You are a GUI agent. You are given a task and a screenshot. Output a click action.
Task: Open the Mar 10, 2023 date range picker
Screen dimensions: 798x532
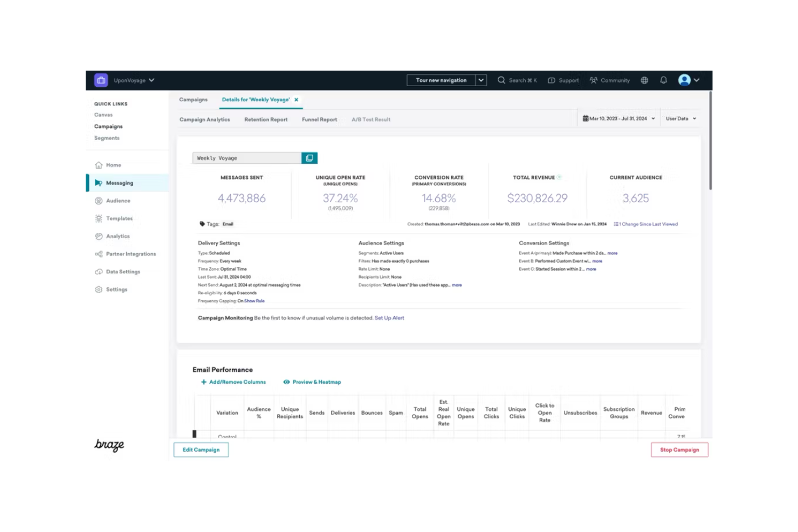point(618,118)
